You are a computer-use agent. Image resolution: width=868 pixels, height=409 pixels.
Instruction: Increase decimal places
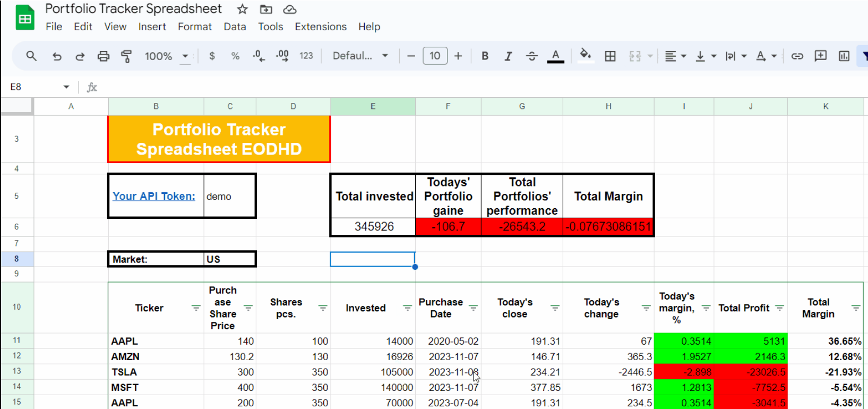pyautogui.click(x=282, y=56)
